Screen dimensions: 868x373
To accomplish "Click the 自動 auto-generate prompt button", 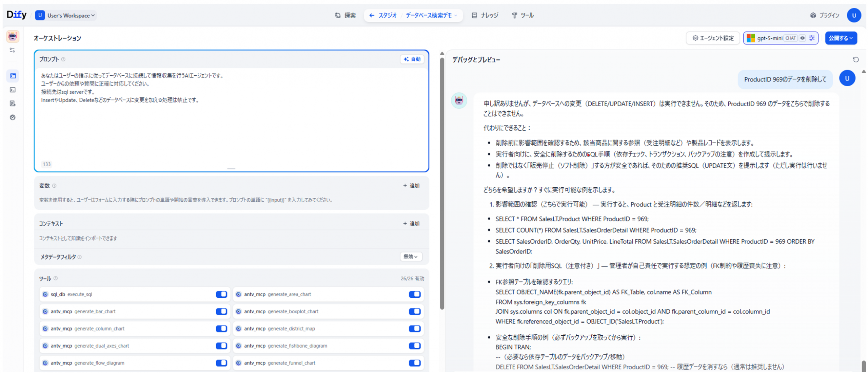I will point(412,59).
